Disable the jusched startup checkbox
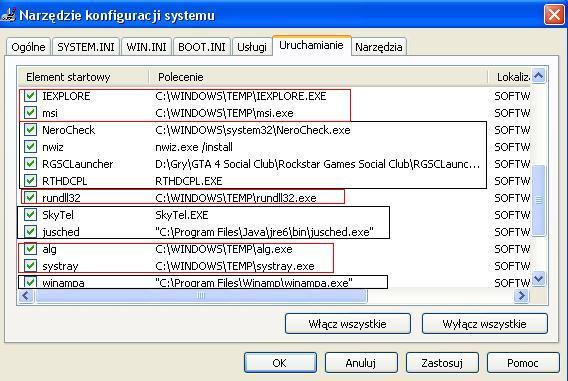The height and width of the screenshot is (381, 568). click(30, 232)
